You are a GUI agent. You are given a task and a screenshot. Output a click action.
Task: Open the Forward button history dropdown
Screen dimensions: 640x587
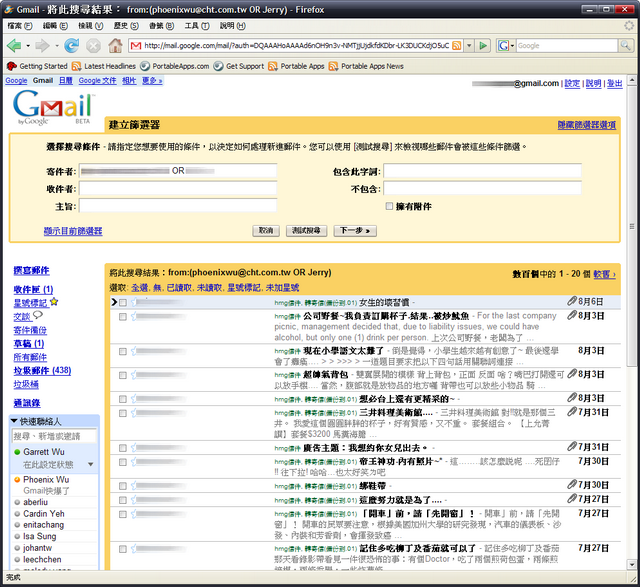coord(57,46)
